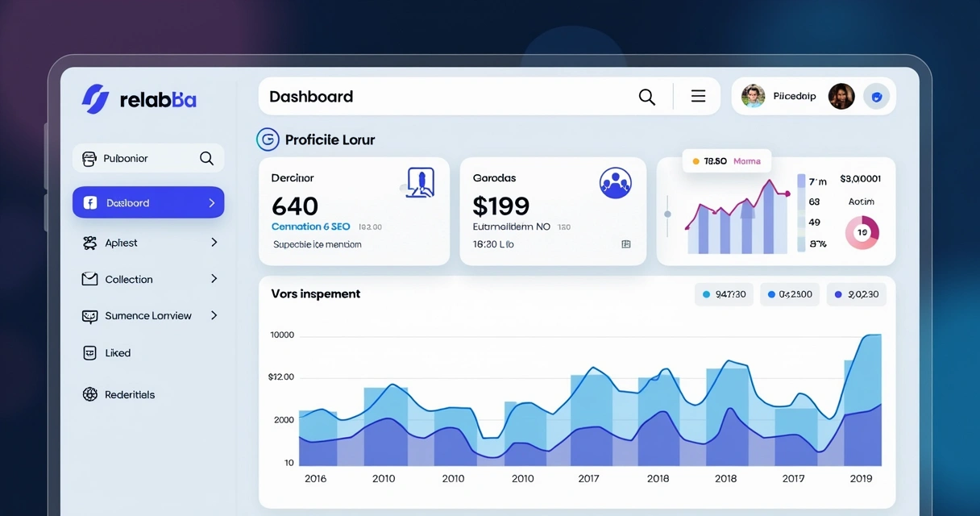
Task: Open Rederitlals via its globe icon
Action: pos(89,393)
